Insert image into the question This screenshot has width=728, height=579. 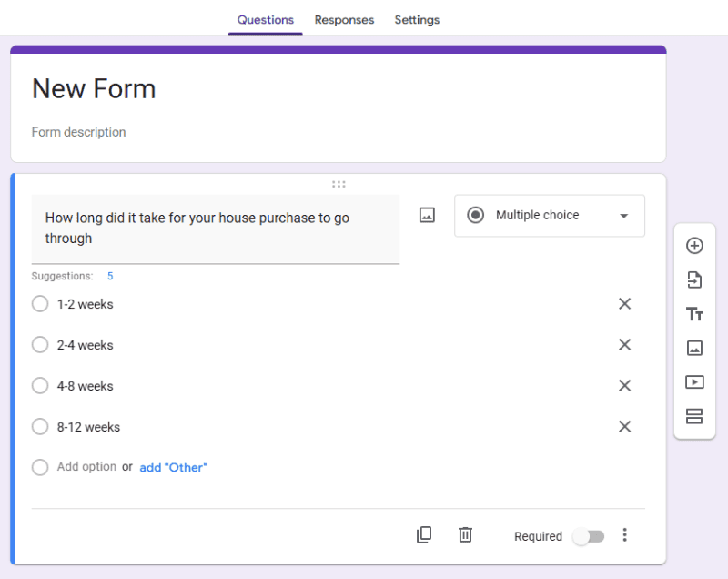(427, 215)
